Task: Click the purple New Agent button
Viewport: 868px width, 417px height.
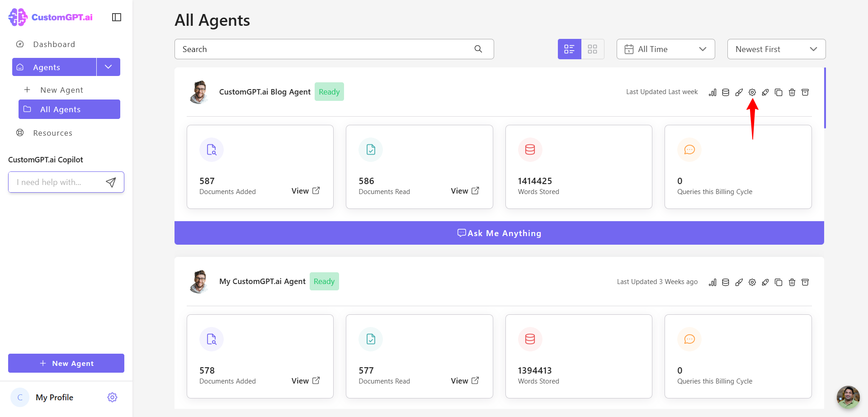Action: (x=66, y=363)
